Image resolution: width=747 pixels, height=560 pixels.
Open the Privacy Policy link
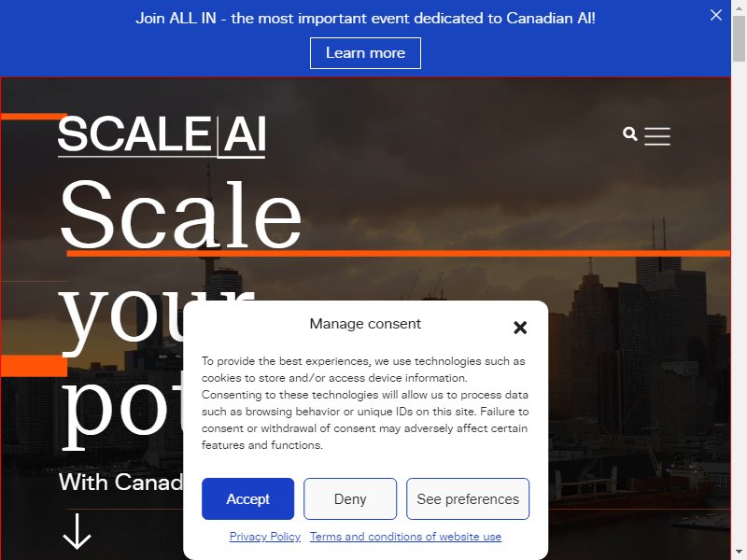click(x=265, y=537)
